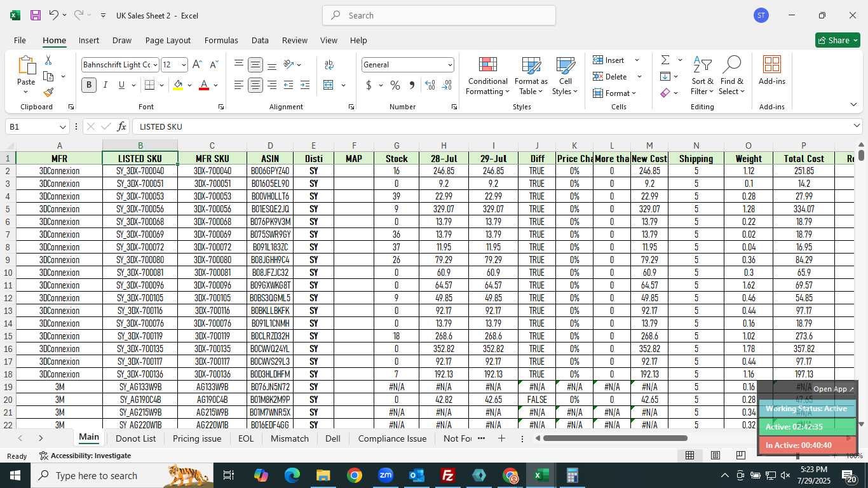The width and height of the screenshot is (868, 488).
Task: Apply Percent Style formatting
Action: tap(395, 85)
